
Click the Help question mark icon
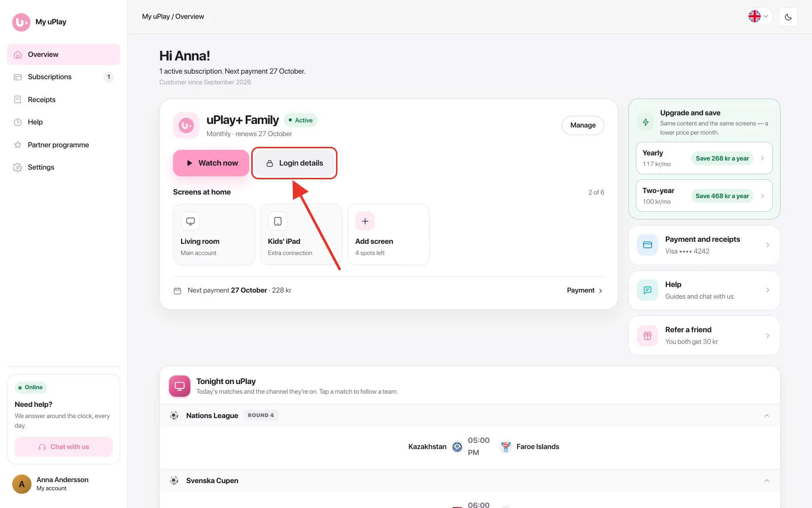click(18, 122)
